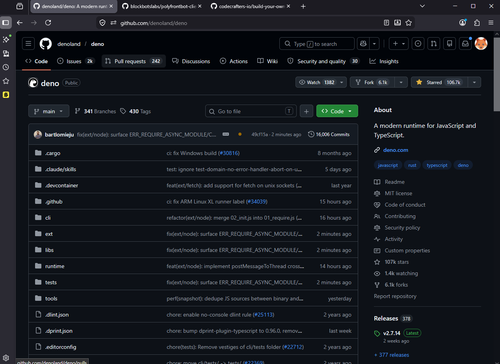Open the browser extensions puzzle icon
The image size is (500, 364).
pyautogui.click(x=477, y=23)
